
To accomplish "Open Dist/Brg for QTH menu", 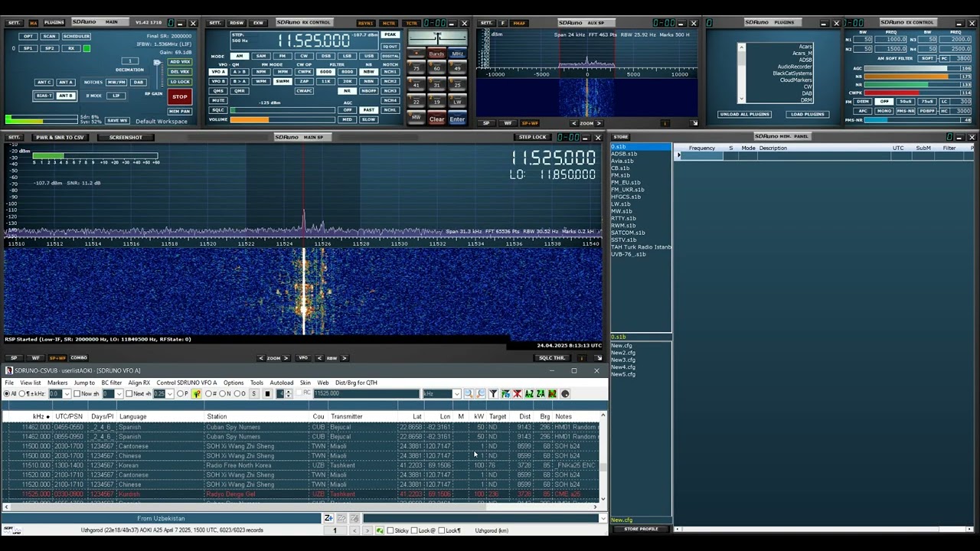I will tap(356, 383).
